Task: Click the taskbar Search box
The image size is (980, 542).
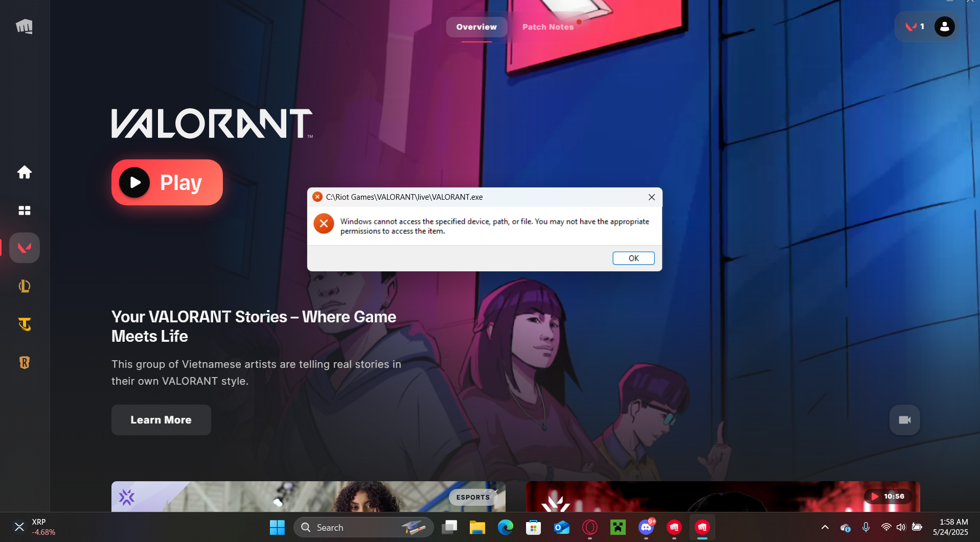Action: pos(363,527)
